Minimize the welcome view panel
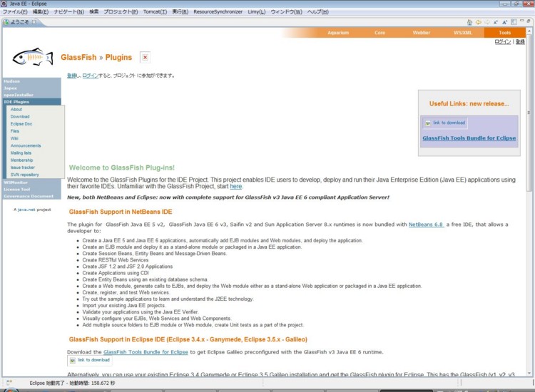 click(521, 21)
